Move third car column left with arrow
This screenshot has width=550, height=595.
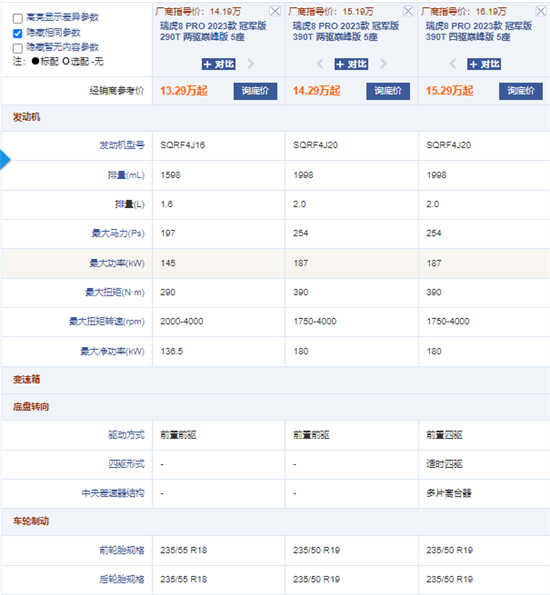tap(453, 64)
